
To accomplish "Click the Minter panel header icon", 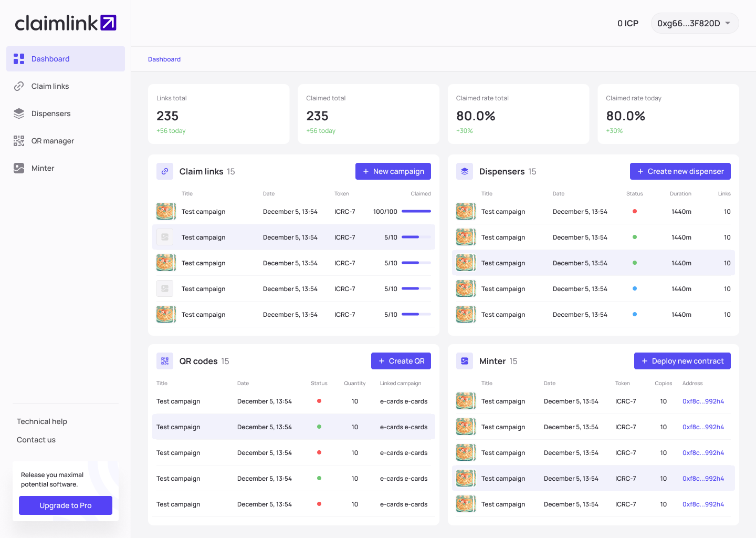I will (465, 361).
